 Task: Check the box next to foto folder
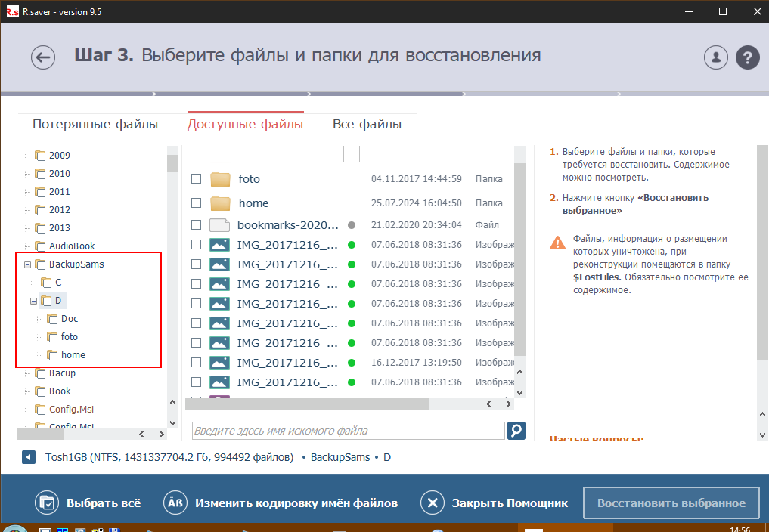point(196,179)
